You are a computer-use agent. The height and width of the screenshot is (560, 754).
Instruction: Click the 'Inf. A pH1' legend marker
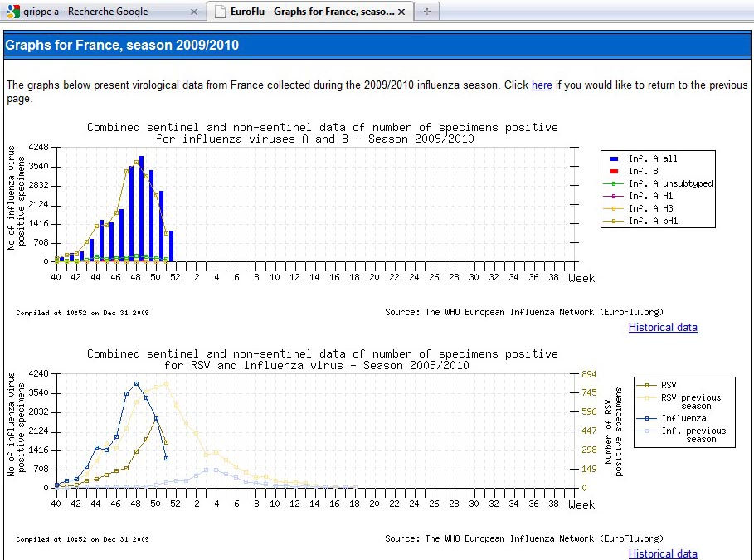tap(614, 221)
